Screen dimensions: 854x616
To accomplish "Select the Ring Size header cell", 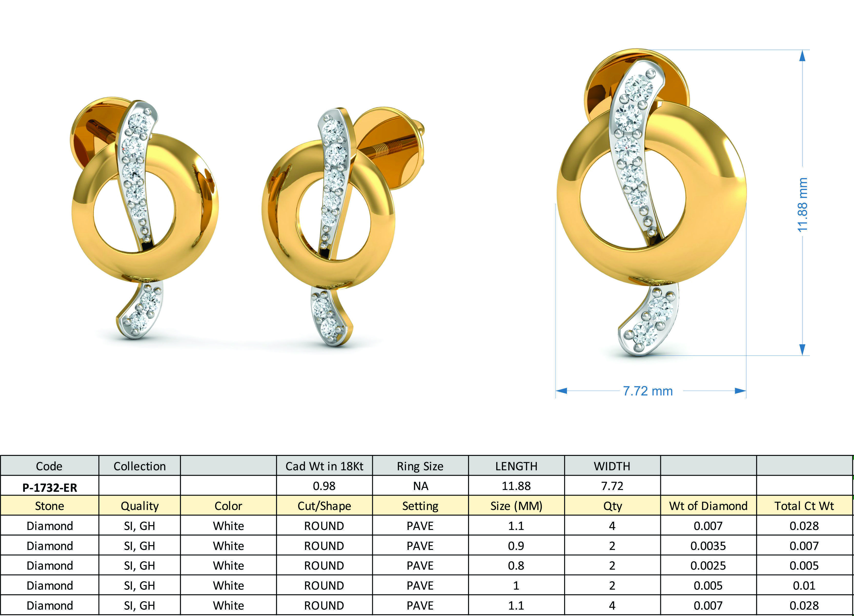I will click(420, 466).
